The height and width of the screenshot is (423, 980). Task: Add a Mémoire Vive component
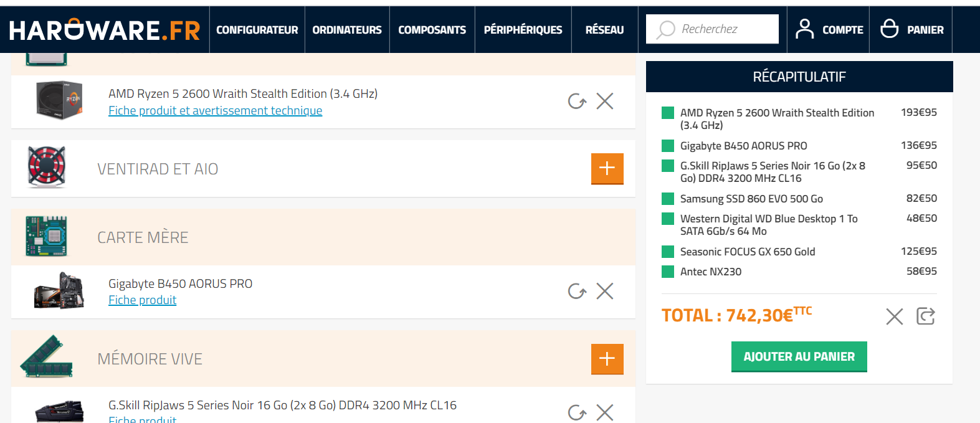click(607, 358)
